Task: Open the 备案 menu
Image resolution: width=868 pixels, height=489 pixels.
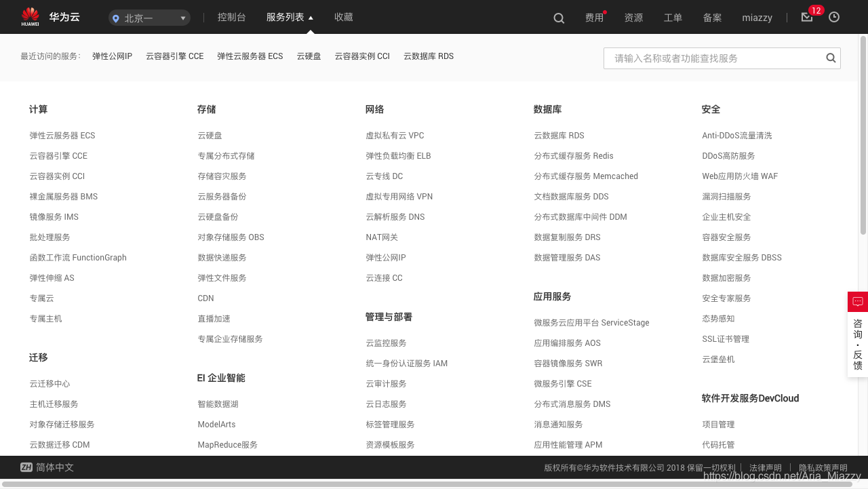Action: click(712, 18)
